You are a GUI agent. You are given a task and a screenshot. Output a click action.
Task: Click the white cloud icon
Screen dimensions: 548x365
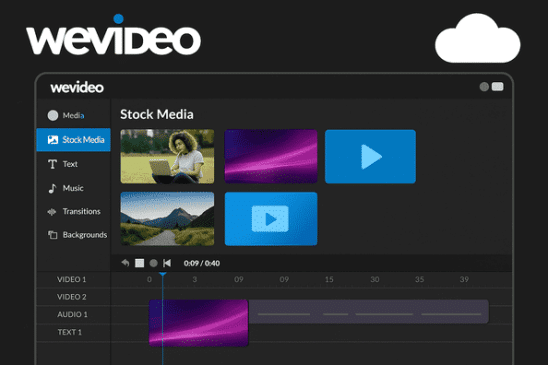tap(477, 38)
